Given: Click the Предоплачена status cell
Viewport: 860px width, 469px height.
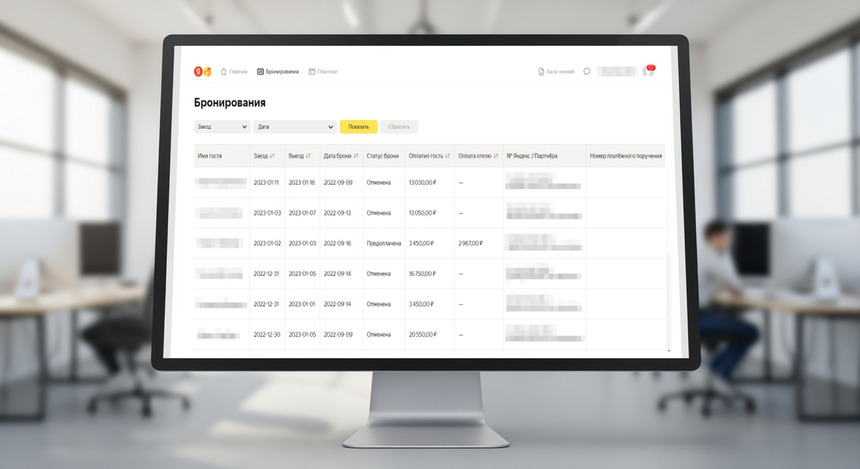Looking at the screenshot, I should pyautogui.click(x=384, y=243).
